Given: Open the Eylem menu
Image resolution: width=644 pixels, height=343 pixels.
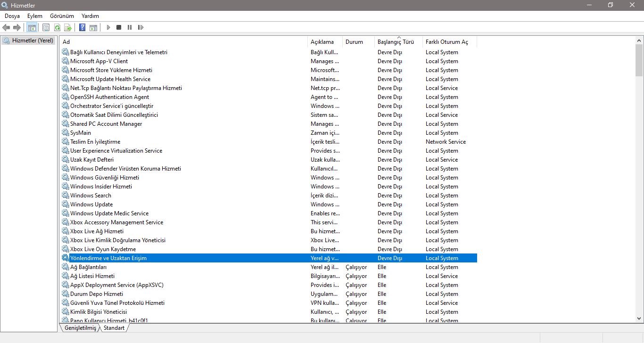Looking at the screenshot, I should (x=35, y=16).
